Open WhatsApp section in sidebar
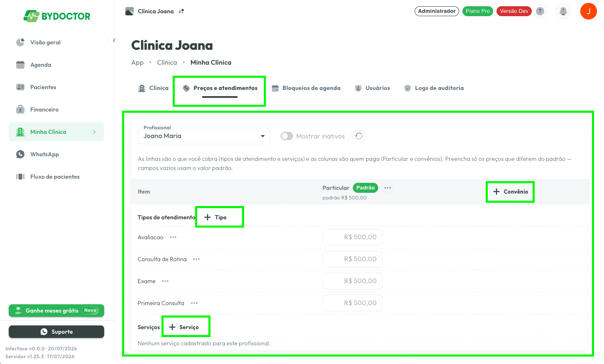The image size is (604, 364). coord(56,154)
